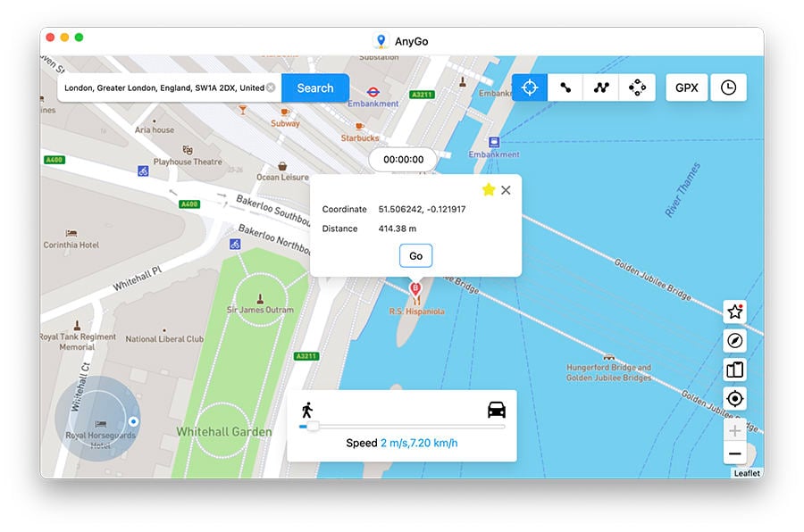Zoom out the map with minus button
804x532 pixels.
(x=734, y=454)
